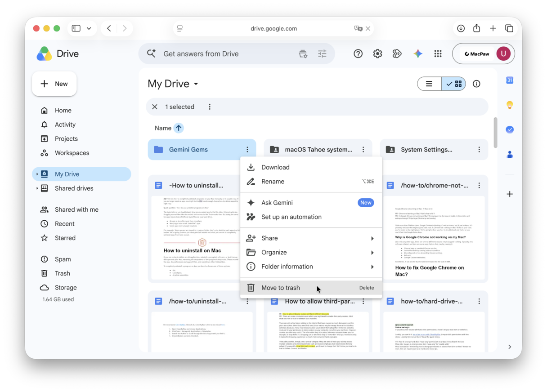Click Safari downloads icon
Screen dimensions: 547x392
[461, 28]
